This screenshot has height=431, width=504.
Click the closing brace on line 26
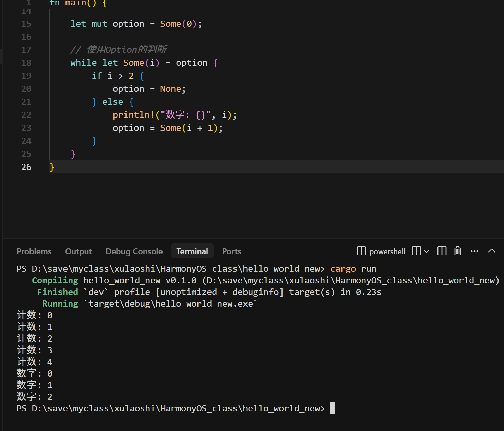point(52,167)
